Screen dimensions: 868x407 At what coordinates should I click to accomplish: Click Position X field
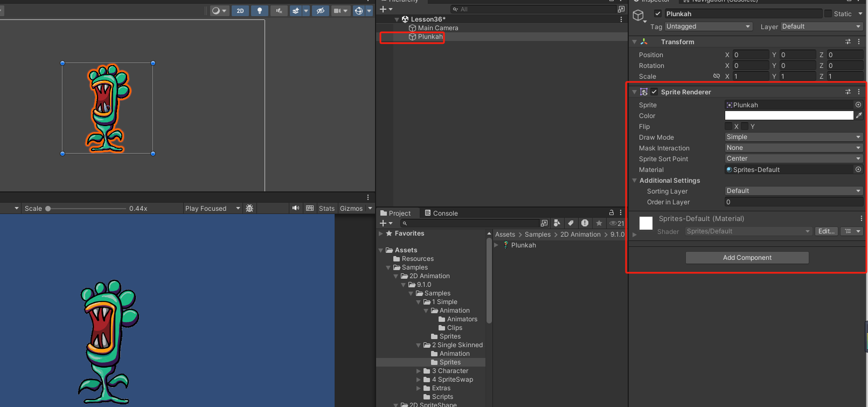pos(751,55)
